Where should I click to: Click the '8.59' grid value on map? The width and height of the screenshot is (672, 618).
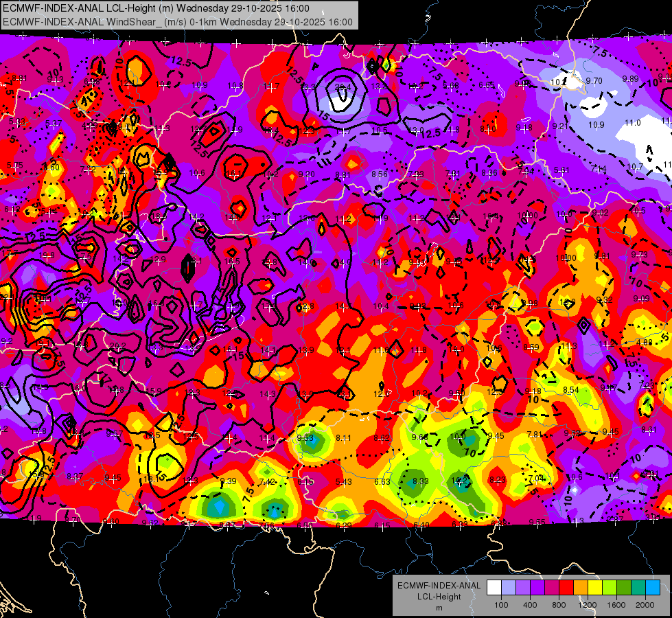tap(531, 347)
